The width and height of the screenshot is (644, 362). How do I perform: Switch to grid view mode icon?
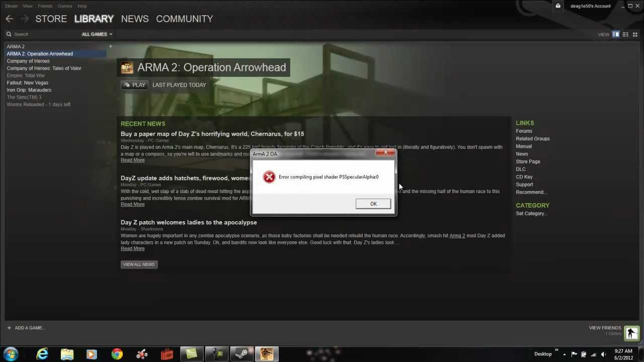635,34
